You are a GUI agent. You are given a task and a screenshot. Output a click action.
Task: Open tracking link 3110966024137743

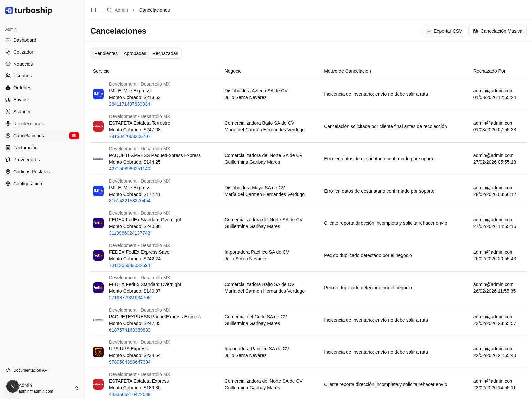129,233
